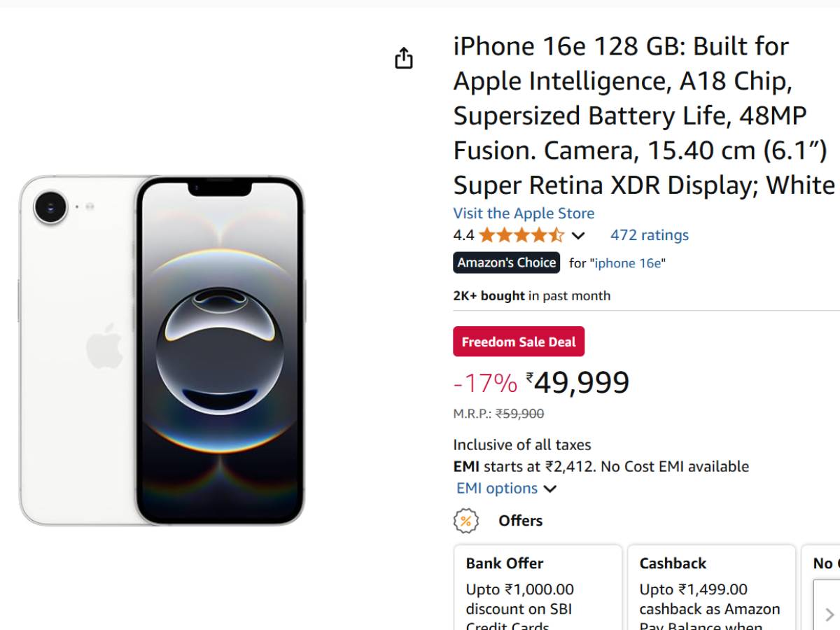Click the Offers percent badge icon
Viewport: 840px width, 630px height.
tap(466, 521)
